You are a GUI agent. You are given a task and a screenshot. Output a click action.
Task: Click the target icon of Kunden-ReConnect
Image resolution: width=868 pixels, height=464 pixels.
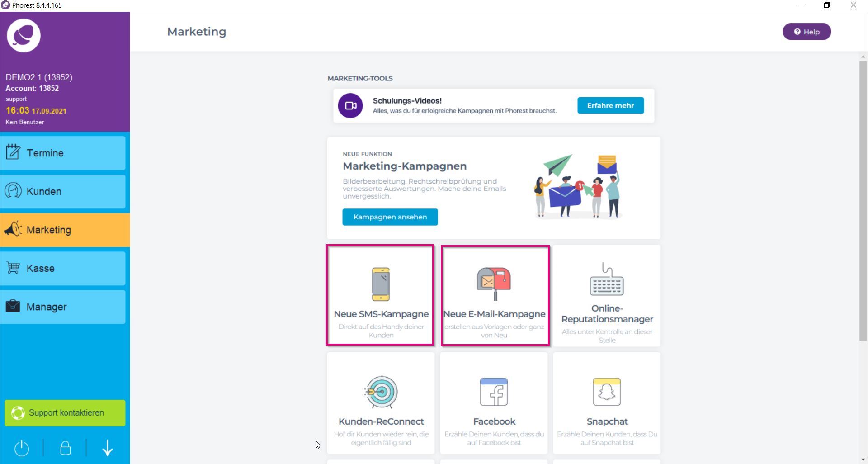[x=381, y=392]
